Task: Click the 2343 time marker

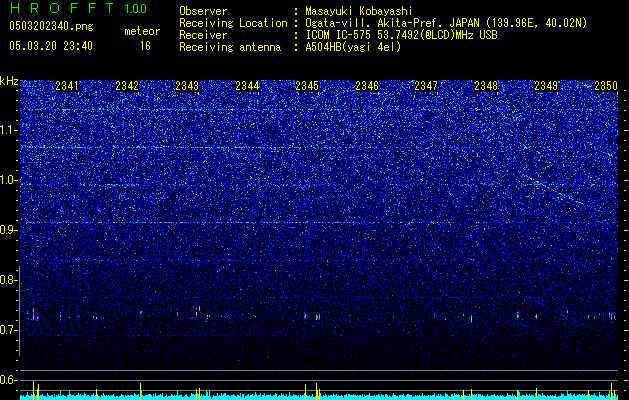Action: [x=187, y=85]
